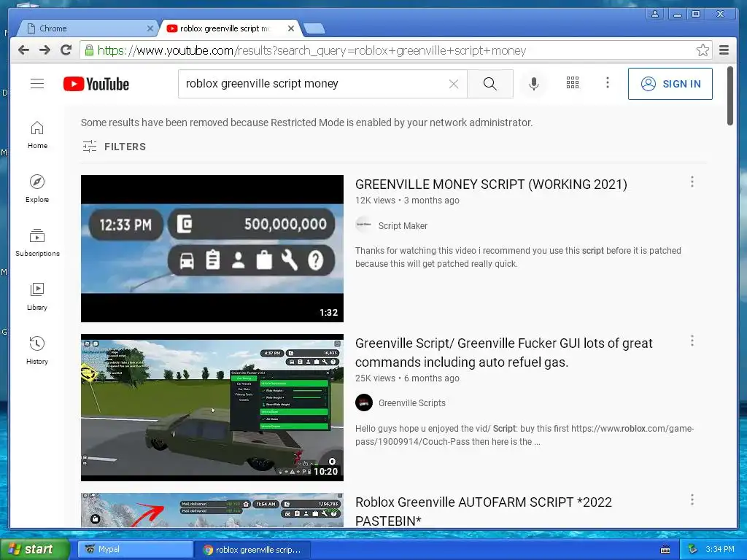Screen dimensions: 747x560
Task: Open options for AUTOFARM SCRIPT video
Action: [692, 500]
